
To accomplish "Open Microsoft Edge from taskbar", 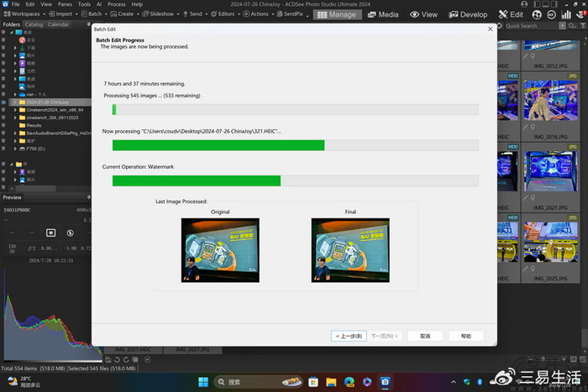I will click(349, 382).
